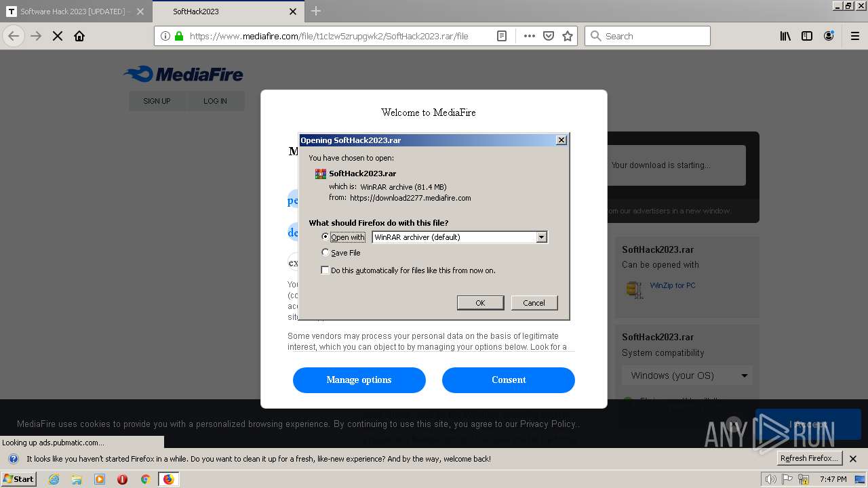Open the Windows (your OS) dropdown
Screen dimensions: 868x488
pos(687,375)
